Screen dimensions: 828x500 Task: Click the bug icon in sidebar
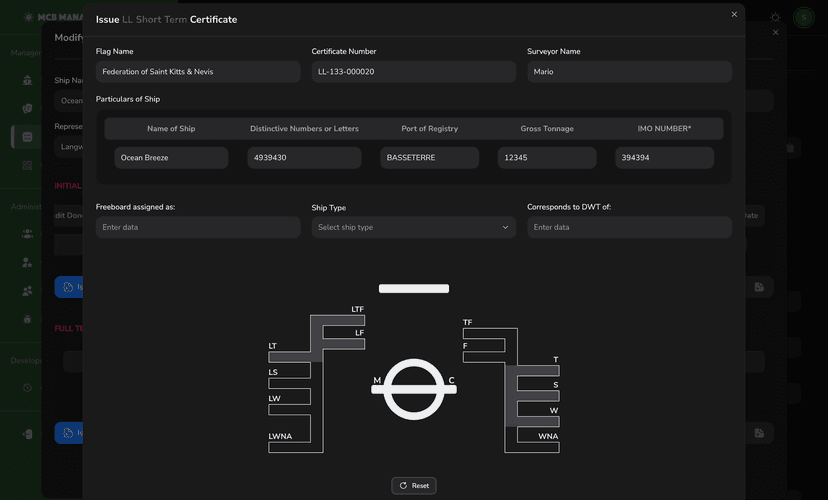coord(27,319)
